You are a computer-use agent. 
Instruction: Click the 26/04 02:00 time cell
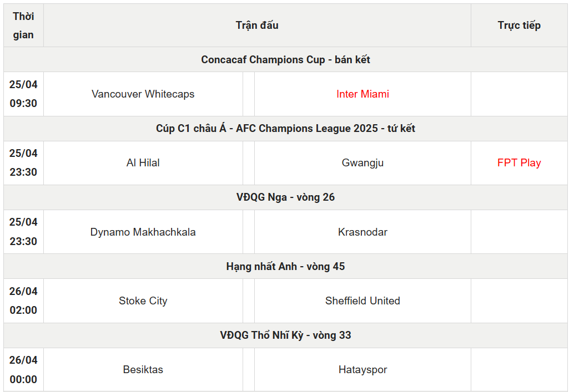[x=23, y=301]
